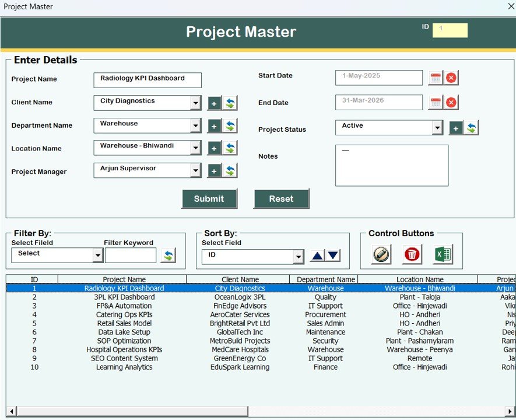Screen dimensions: 516x420
Task: Open the End Date calendar picker
Action: [x=436, y=102]
